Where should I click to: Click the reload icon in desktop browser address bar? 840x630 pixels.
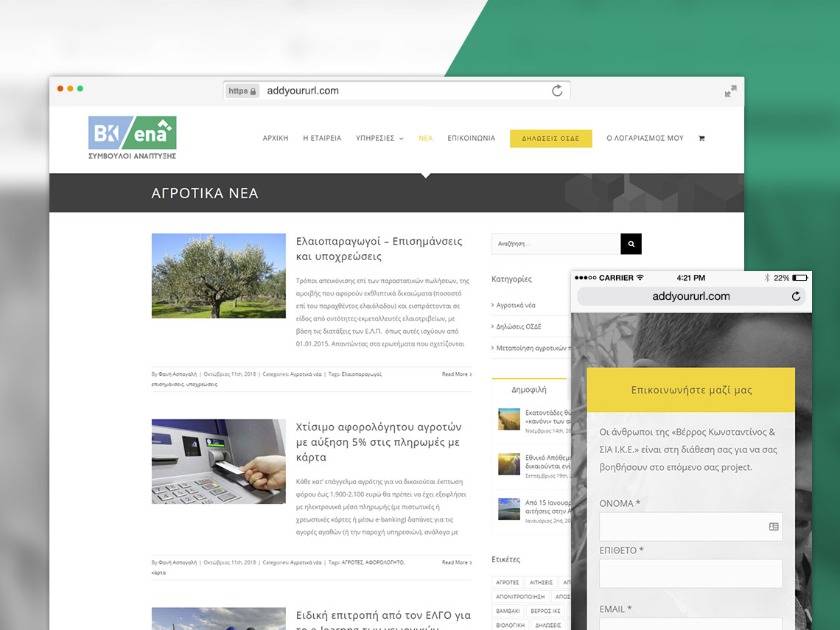click(x=557, y=91)
